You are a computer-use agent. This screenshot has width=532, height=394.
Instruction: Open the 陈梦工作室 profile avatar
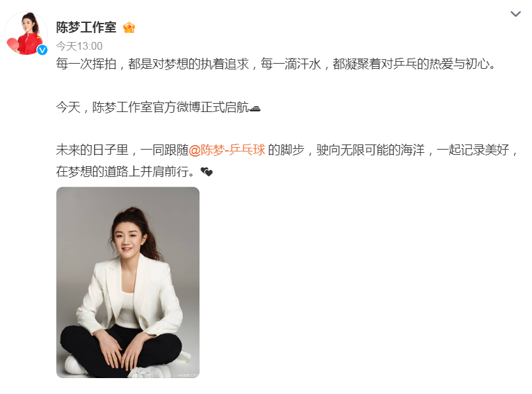click(x=27, y=33)
